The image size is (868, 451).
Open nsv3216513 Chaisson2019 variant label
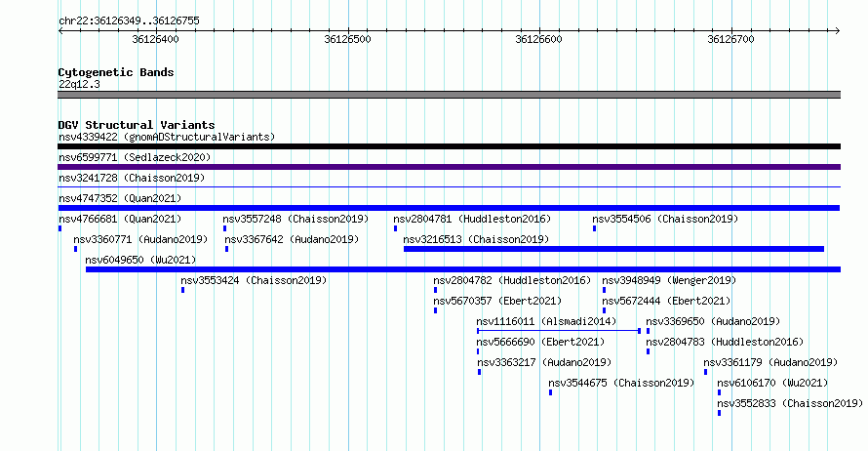pos(476,239)
